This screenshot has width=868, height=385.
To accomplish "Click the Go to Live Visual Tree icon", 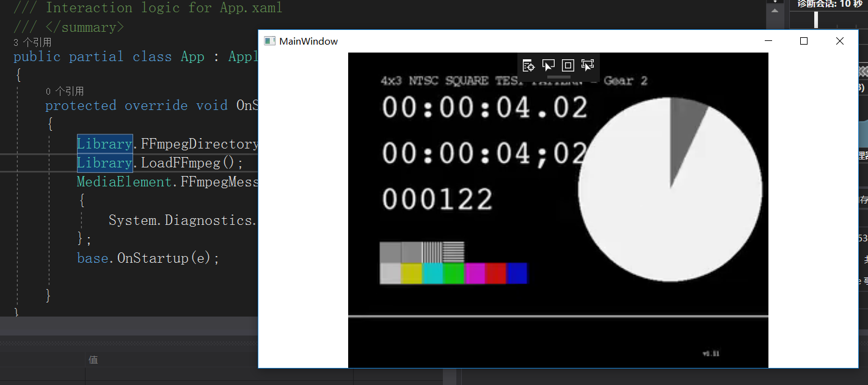I will point(529,65).
